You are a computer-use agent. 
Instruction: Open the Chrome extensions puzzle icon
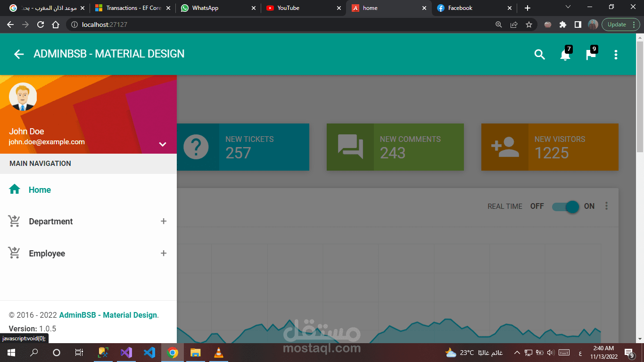pos(562,25)
